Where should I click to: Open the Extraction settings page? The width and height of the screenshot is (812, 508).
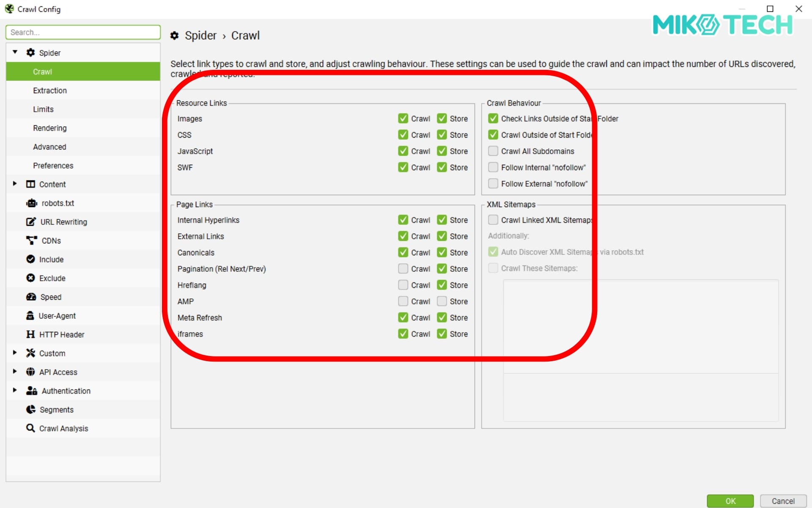tap(50, 91)
